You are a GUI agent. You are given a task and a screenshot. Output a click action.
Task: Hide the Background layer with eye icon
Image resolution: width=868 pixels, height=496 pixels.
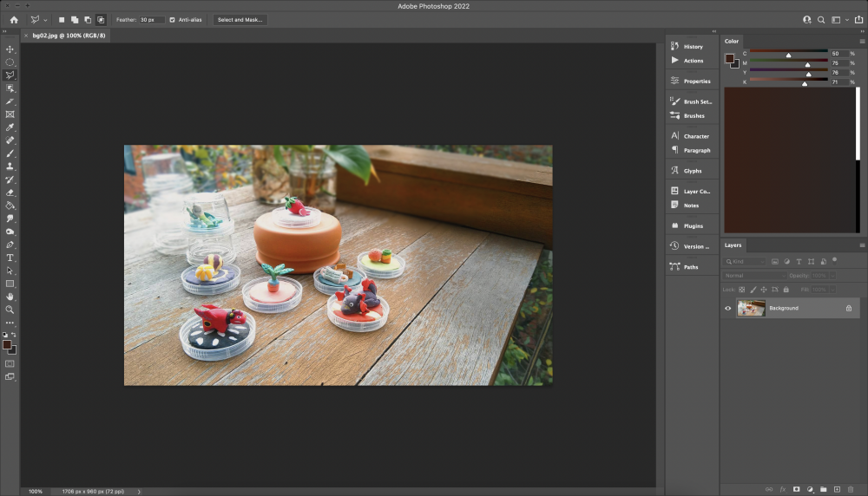pos(728,309)
